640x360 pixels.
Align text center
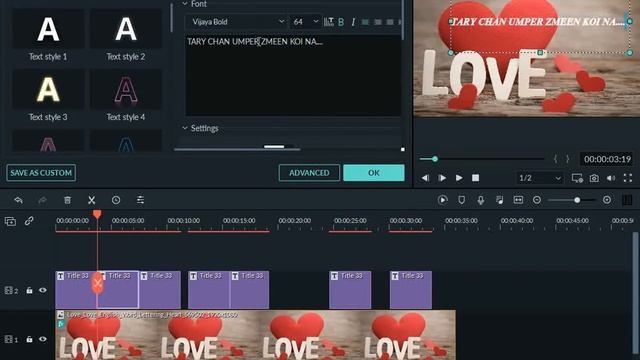[378, 22]
